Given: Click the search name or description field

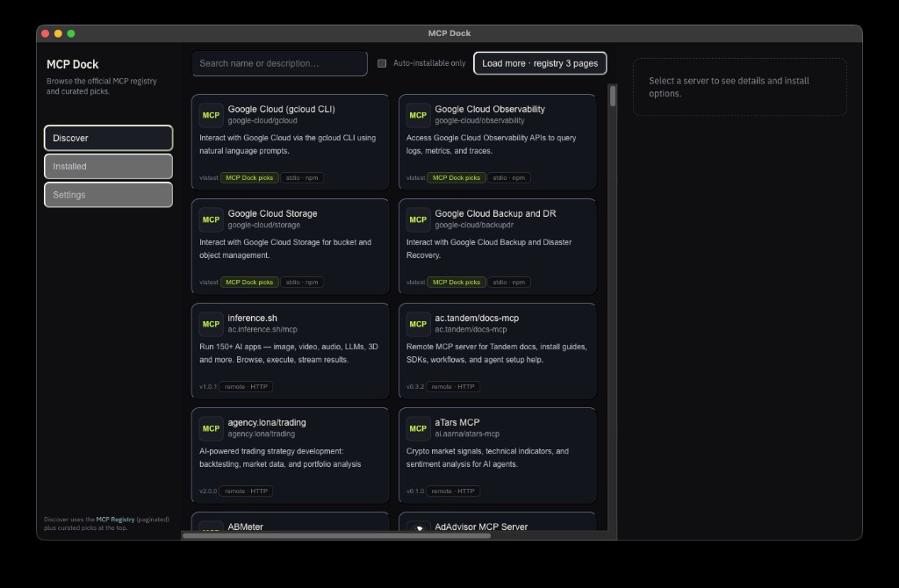Looking at the screenshot, I should click(279, 63).
